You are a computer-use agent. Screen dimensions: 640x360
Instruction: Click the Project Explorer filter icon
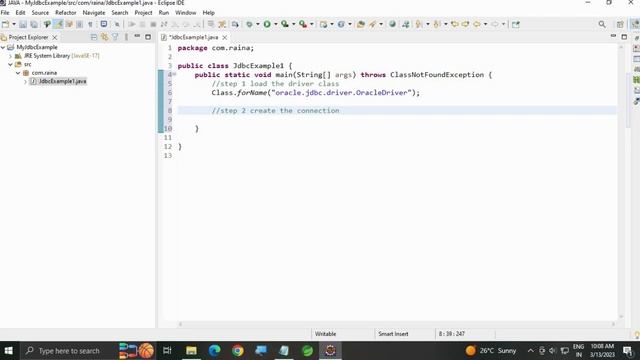pyautogui.click(x=115, y=37)
